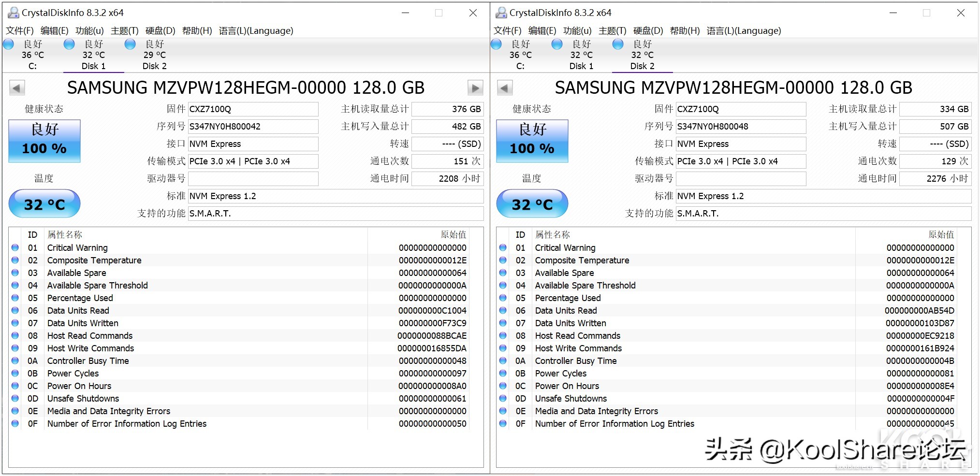Screen dimensions: 980x476
Task: Click the right disk navigation arrow
Action: click(x=475, y=87)
